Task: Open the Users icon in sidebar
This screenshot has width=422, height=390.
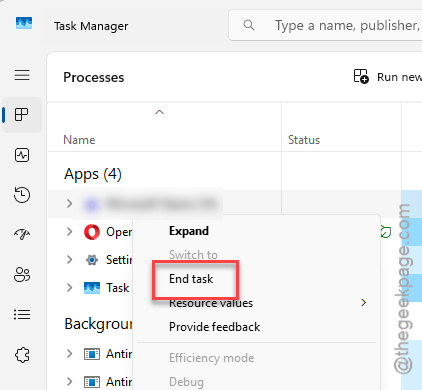Action: tap(22, 275)
